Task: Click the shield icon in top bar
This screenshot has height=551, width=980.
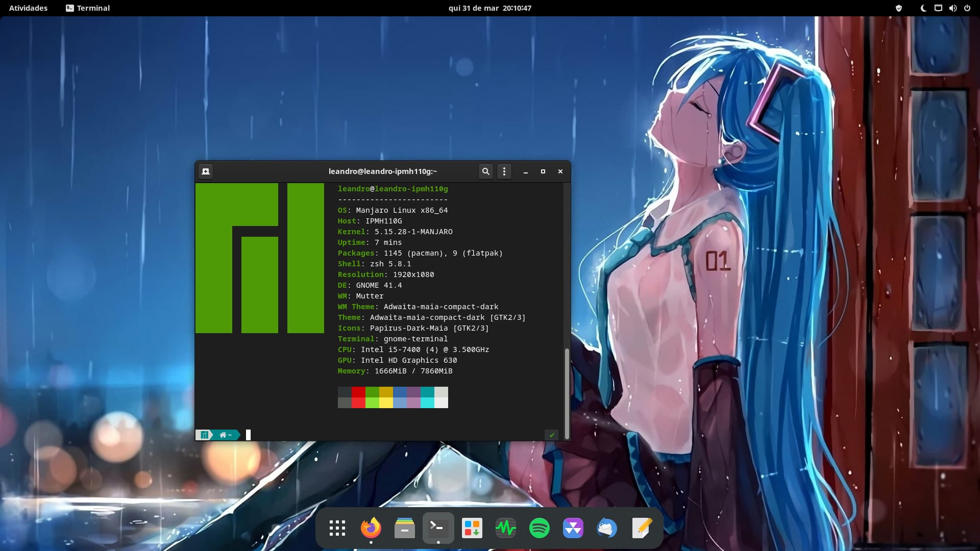Action: coord(899,8)
